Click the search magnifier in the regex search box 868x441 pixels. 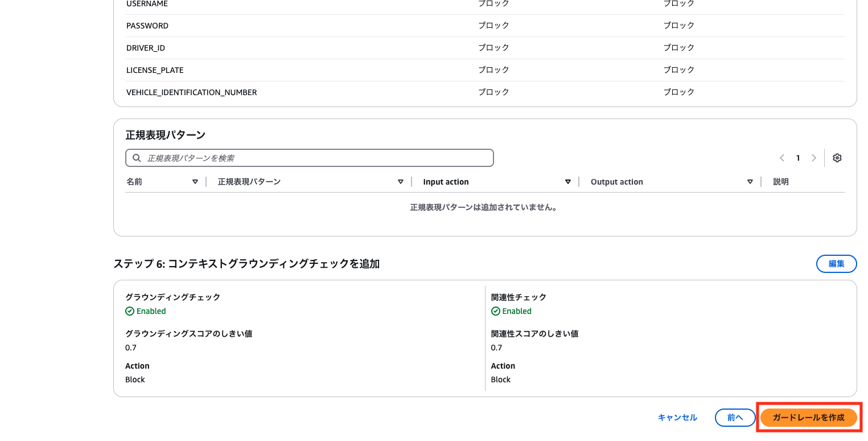pyautogui.click(x=137, y=158)
